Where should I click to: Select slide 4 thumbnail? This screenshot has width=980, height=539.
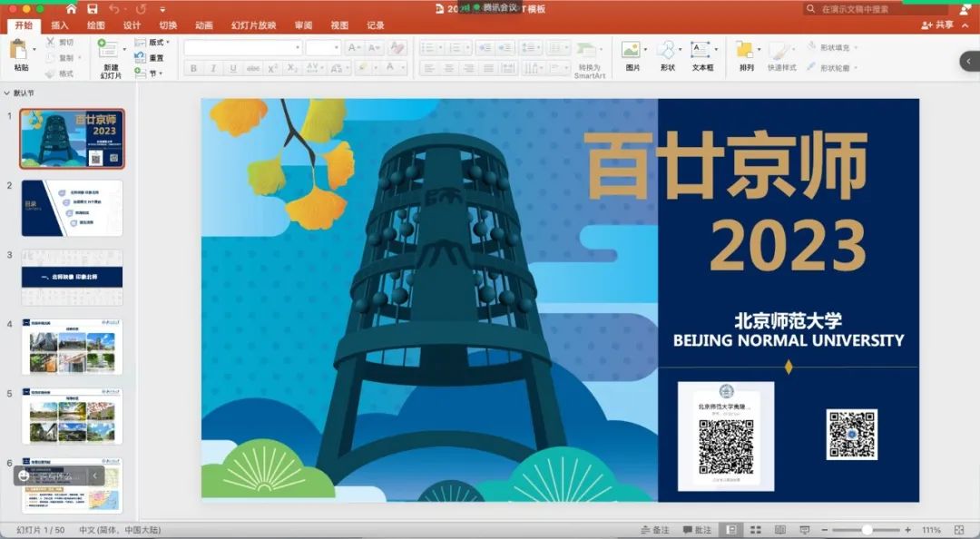coord(72,347)
